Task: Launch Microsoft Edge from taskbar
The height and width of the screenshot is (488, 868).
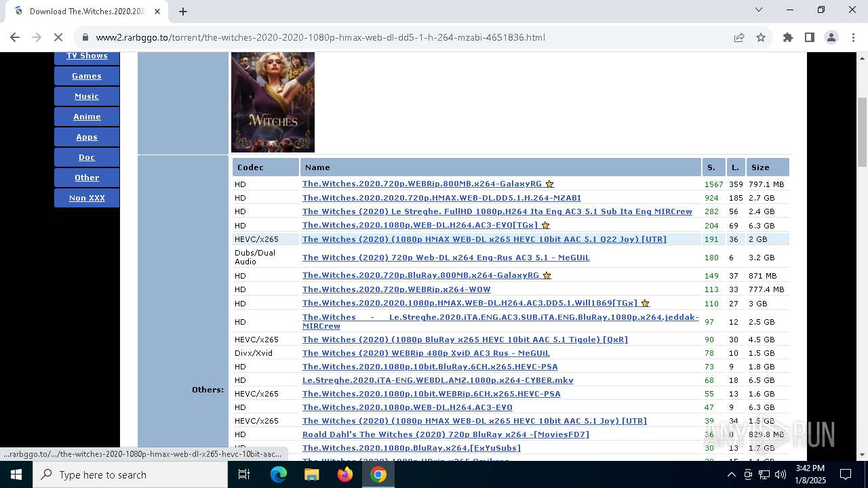Action: click(278, 474)
